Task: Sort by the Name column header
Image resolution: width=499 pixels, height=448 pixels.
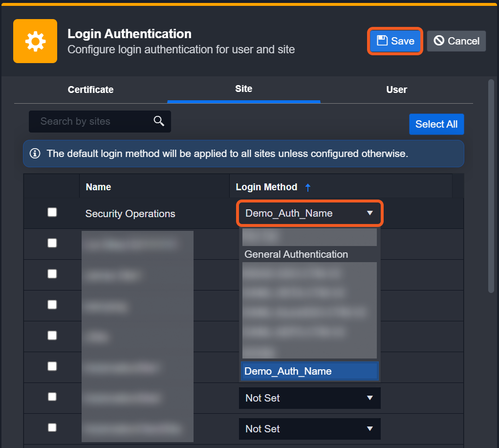Action: [x=98, y=187]
